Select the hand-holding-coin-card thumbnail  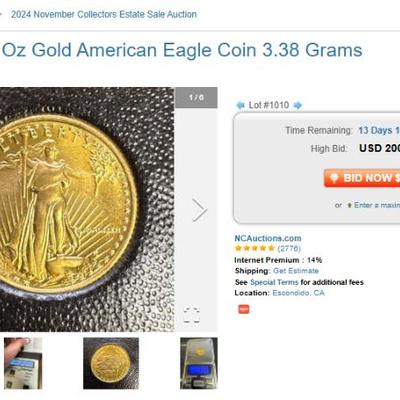click(x=23, y=363)
